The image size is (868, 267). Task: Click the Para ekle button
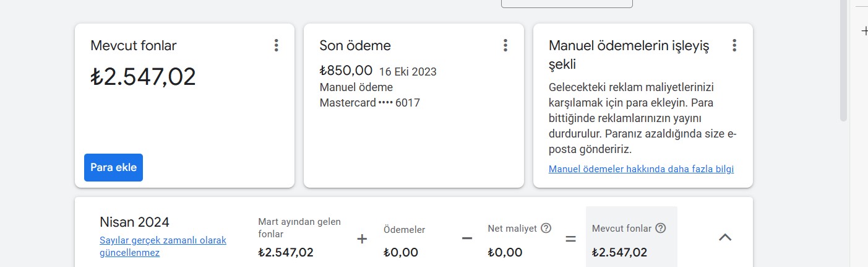pyautogui.click(x=113, y=167)
